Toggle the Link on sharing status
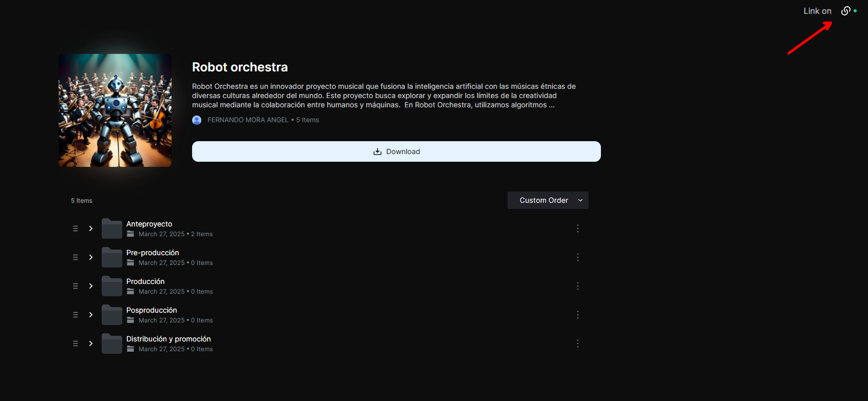 pyautogui.click(x=817, y=11)
